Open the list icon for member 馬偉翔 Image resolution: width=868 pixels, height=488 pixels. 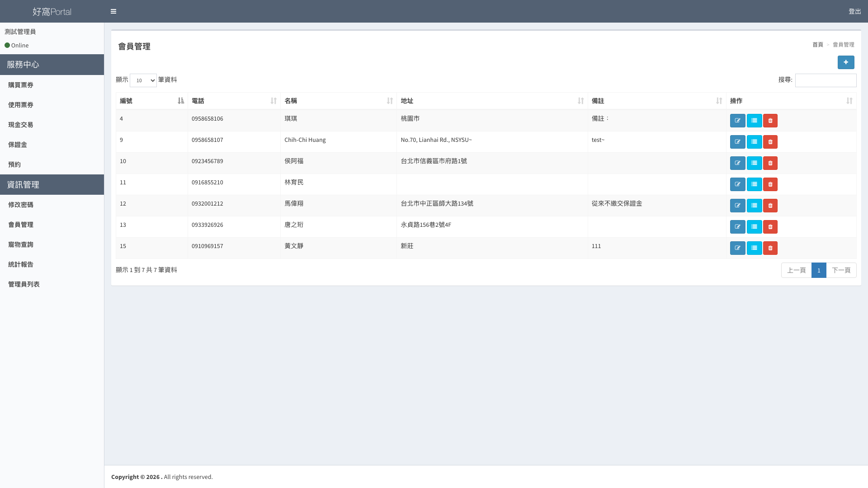coord(754,206)
